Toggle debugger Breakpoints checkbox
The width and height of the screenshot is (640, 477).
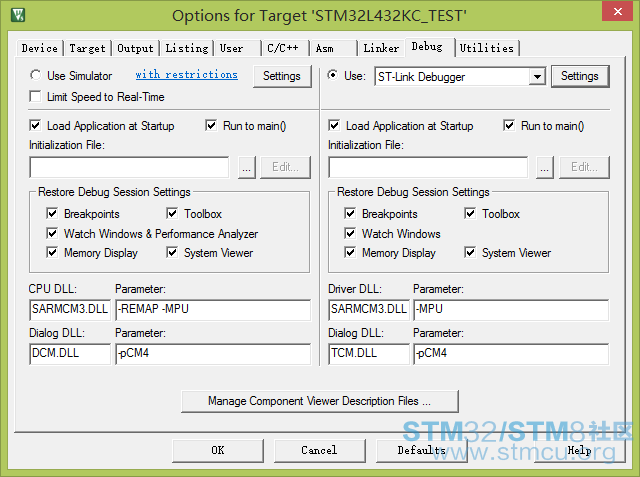[x=350, y=213]
